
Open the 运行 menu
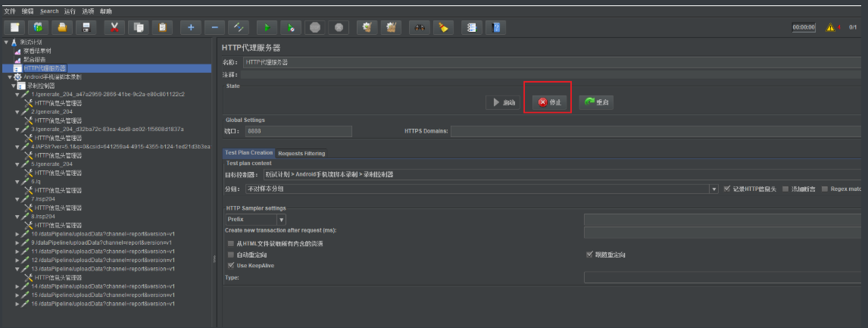pos(70,11)
